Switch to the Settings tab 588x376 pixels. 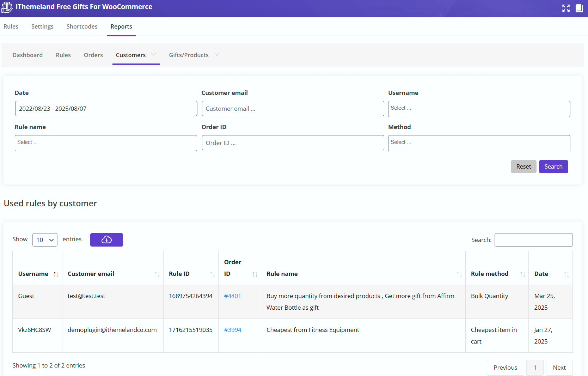[x=42, y=26]
